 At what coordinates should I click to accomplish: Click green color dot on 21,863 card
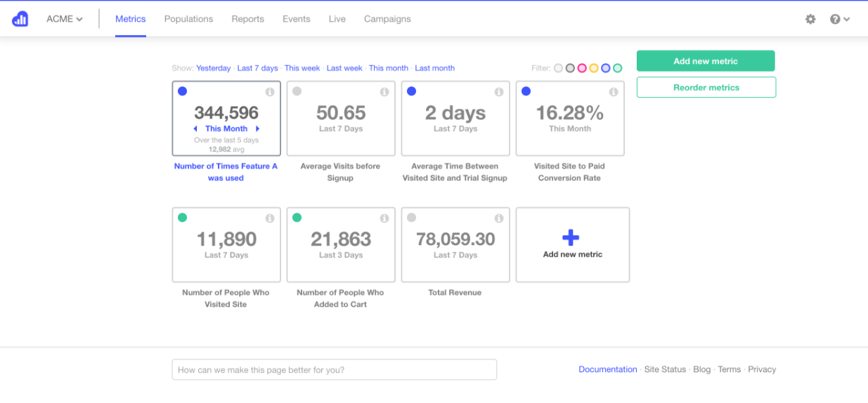tap(297, 218)
